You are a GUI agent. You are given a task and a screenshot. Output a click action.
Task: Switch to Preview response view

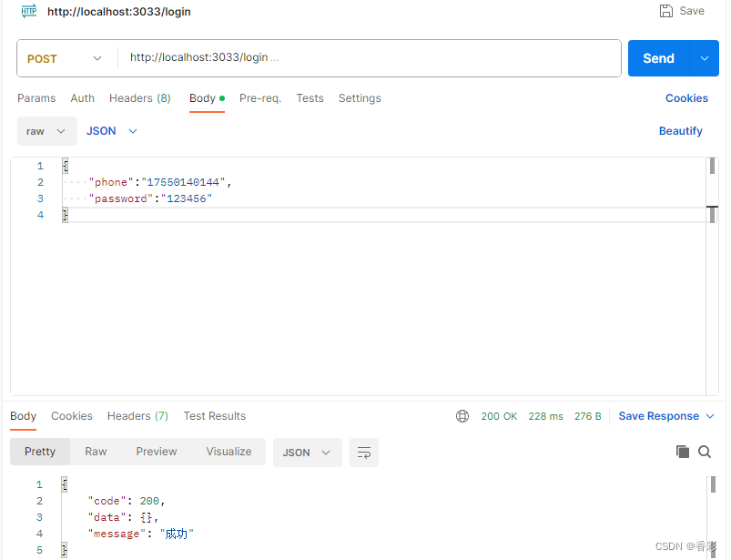[x=157, y=452]
